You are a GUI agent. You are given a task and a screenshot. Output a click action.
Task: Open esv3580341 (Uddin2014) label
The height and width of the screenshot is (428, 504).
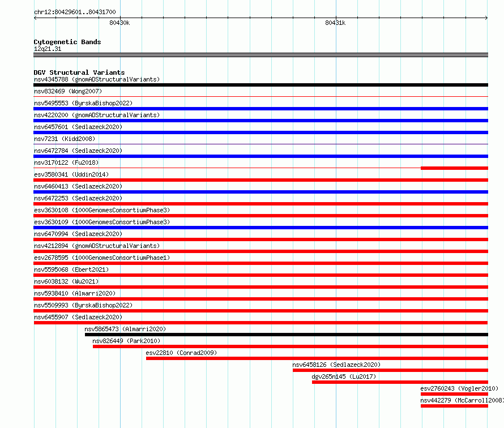click(71, 174)
